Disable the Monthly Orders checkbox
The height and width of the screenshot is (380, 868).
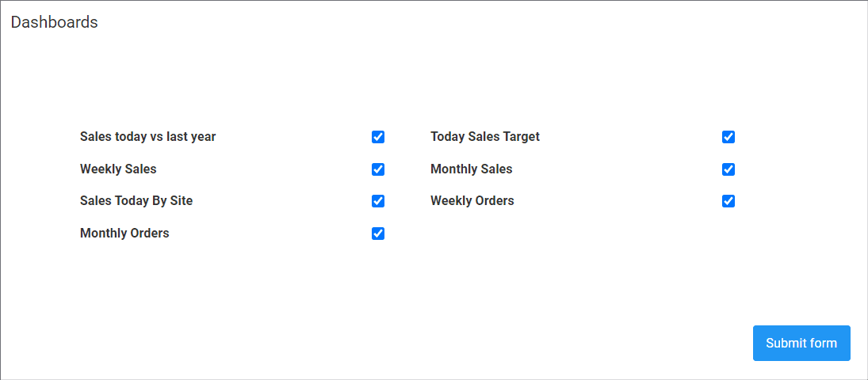click(x=378, y=234)
